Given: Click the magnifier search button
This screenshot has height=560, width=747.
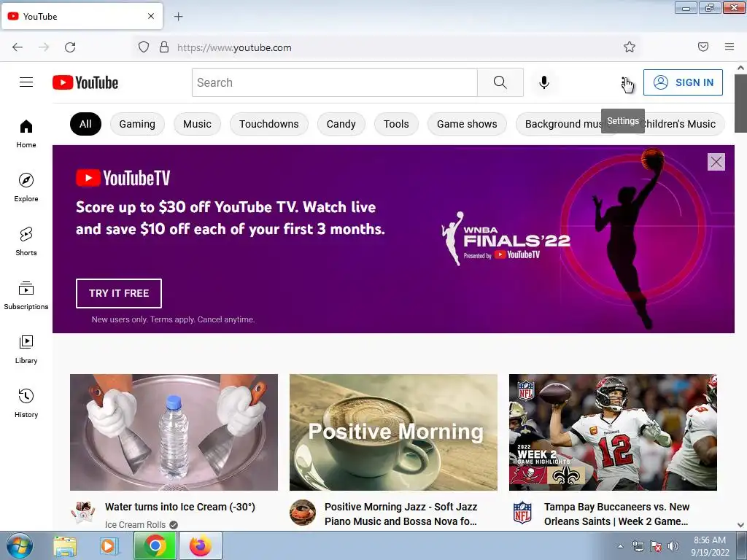Looking at the screenshot, I should click(500, 82).
